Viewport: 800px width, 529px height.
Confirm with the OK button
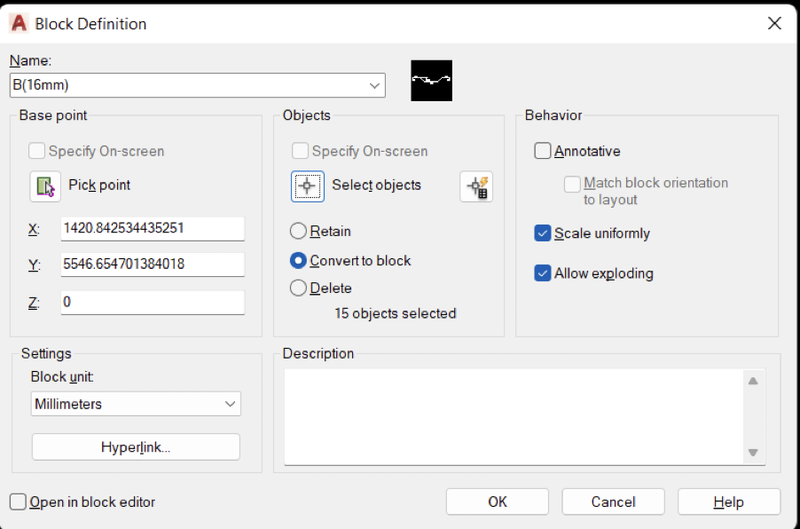[x=497, y=502]
